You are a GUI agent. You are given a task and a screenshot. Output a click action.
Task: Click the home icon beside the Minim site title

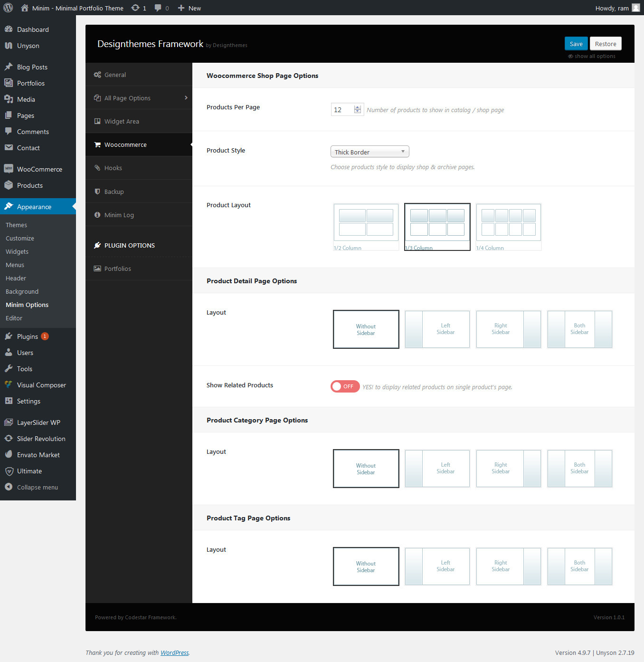coord(25,8)
